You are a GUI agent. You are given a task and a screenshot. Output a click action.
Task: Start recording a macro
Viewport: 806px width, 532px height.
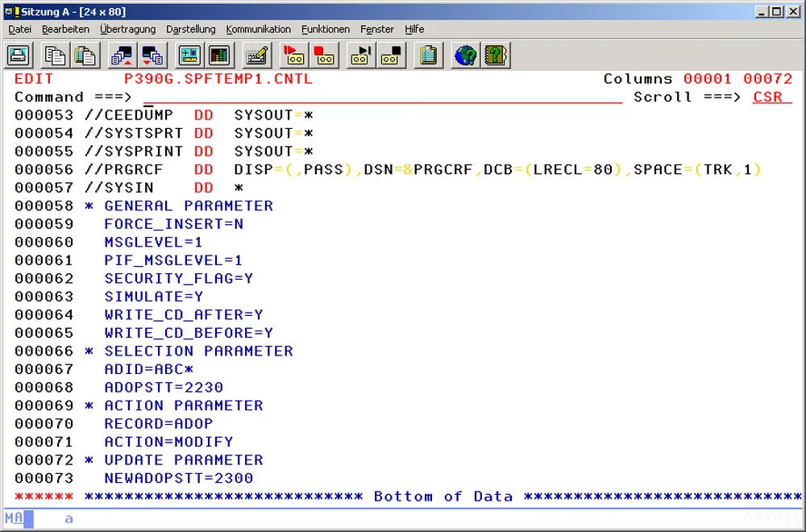coord(294,55)
